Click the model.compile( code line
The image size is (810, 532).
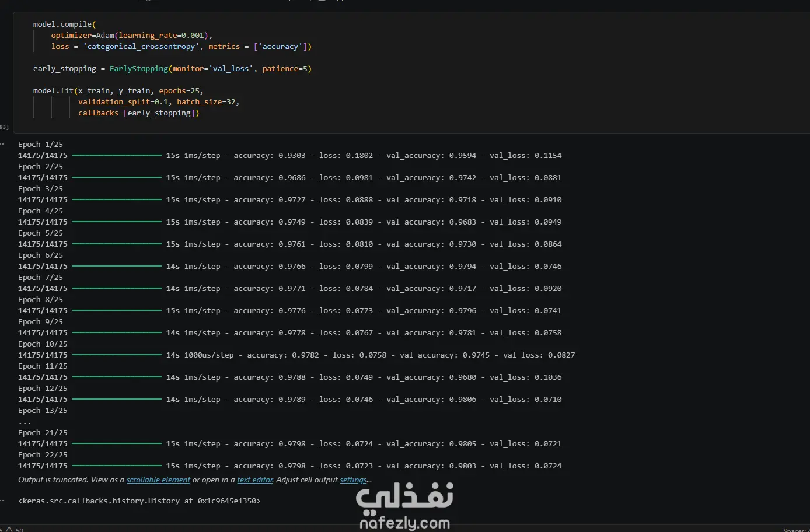coord(65,24)
